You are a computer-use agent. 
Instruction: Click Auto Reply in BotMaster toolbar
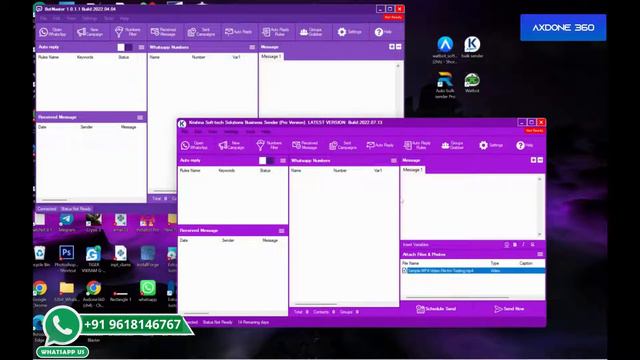pyautogui.click(x=238, y=31)
